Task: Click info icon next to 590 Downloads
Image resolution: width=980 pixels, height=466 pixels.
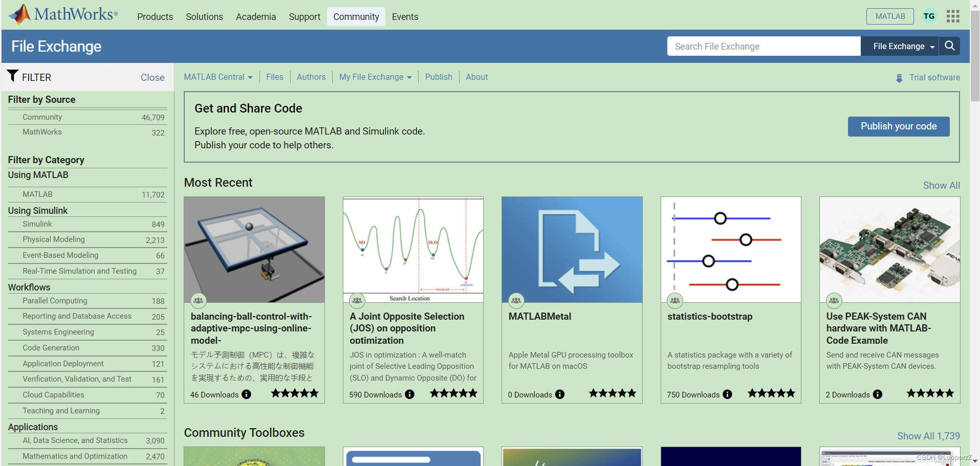Action: pyautogui.click(x=410, y=394)
